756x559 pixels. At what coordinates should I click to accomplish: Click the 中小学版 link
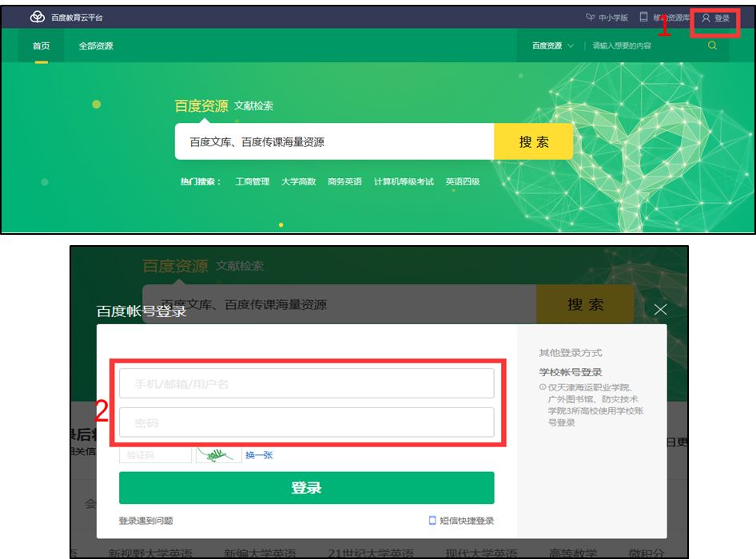coord(613,18)
